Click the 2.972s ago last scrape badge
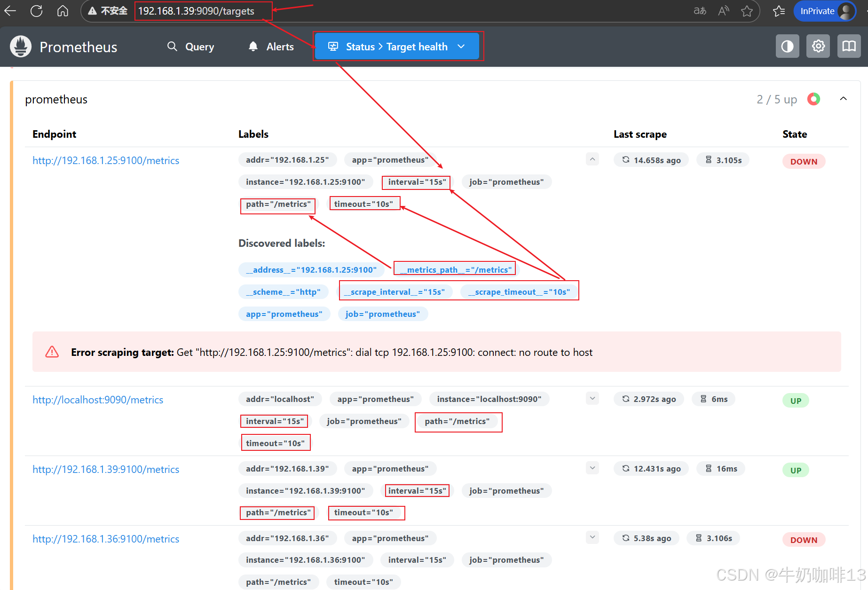 pyautogui.click(x=649, y=399)
